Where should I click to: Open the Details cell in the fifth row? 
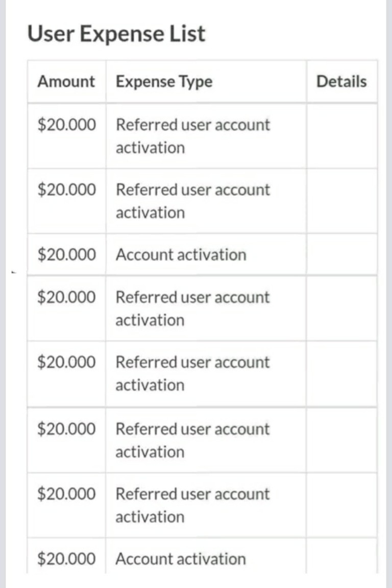pyautogui.click(x=341, y=373)
